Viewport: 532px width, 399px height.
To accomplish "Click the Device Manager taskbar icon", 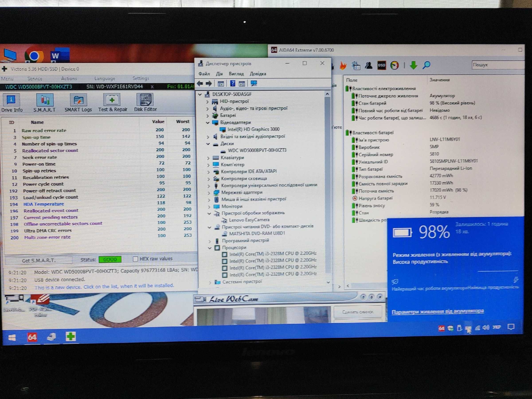I will pos(51,336).
